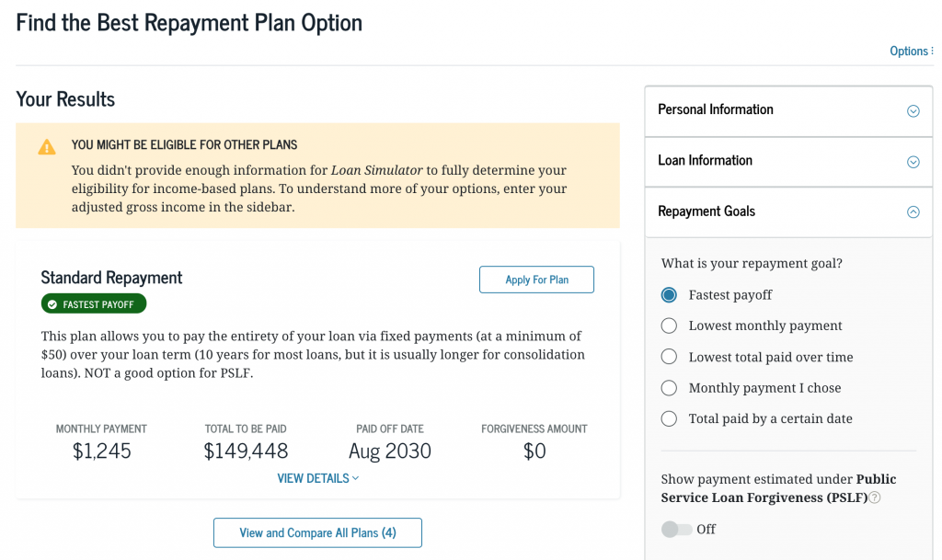The height and width of the screenshot is (560, 942).
Task: Enable the PSLF payment estimate toggle
Action: [x=676, y=530]
